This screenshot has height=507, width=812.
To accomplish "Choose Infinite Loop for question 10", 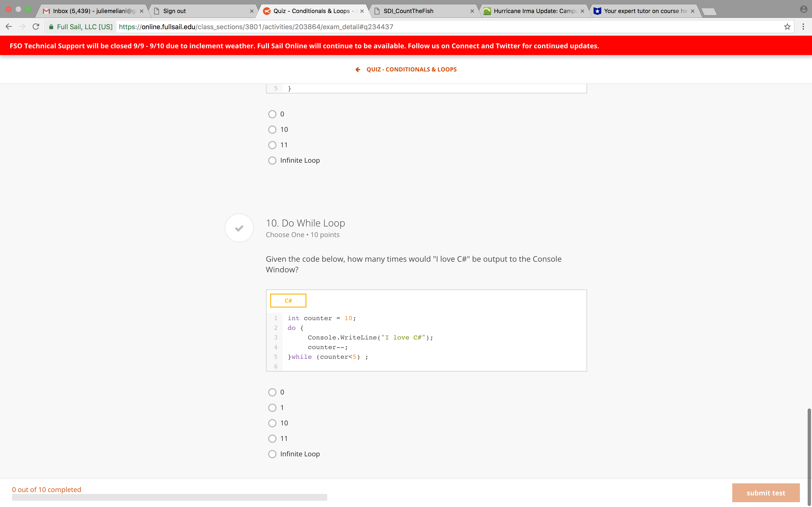I will pos(272,454).
